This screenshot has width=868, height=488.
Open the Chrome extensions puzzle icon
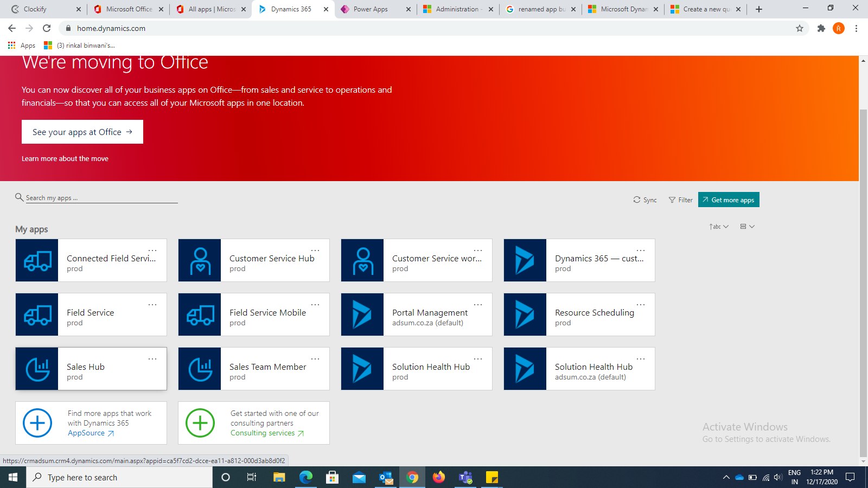click(821, 28)
